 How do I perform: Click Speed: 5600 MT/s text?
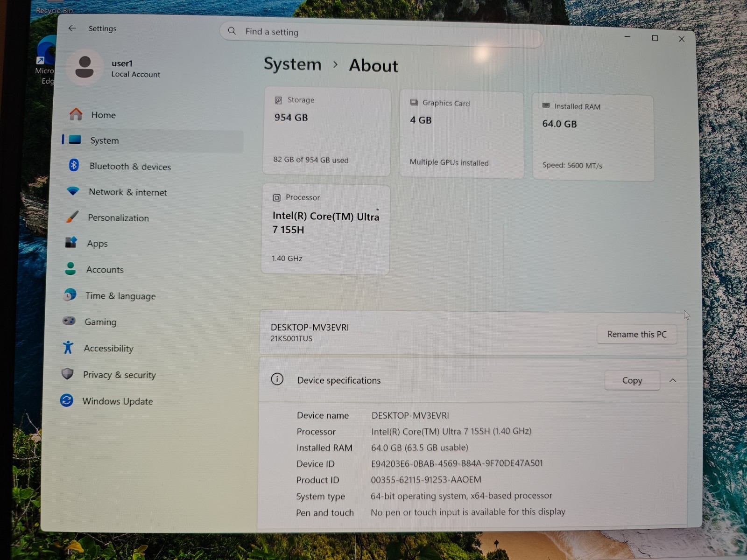(x=572, y=165)
